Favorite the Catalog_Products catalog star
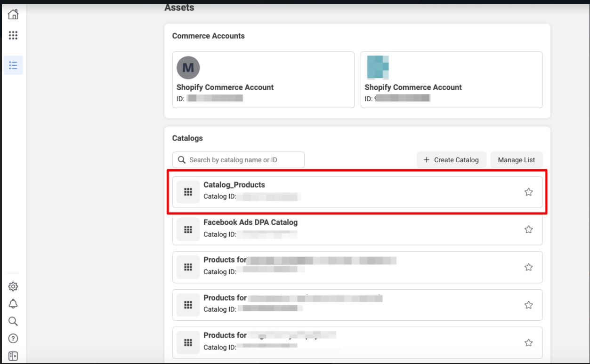Screen dimensions: 590x364 [x=528, y=192]
